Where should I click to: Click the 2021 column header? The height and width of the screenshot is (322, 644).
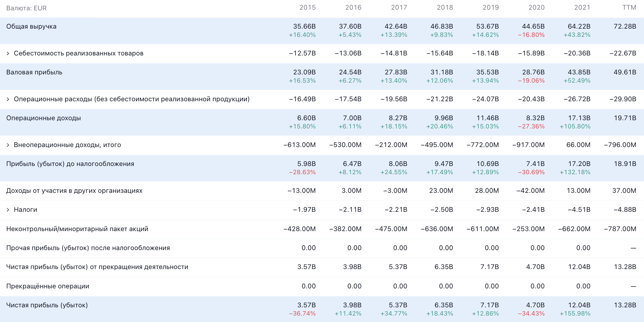coord(582,8)
